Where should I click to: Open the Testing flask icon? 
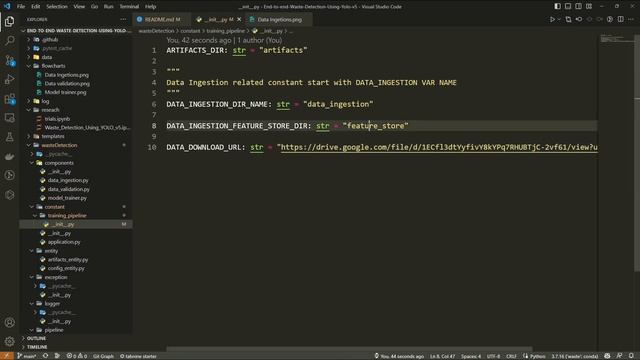[x=9, y=137]
